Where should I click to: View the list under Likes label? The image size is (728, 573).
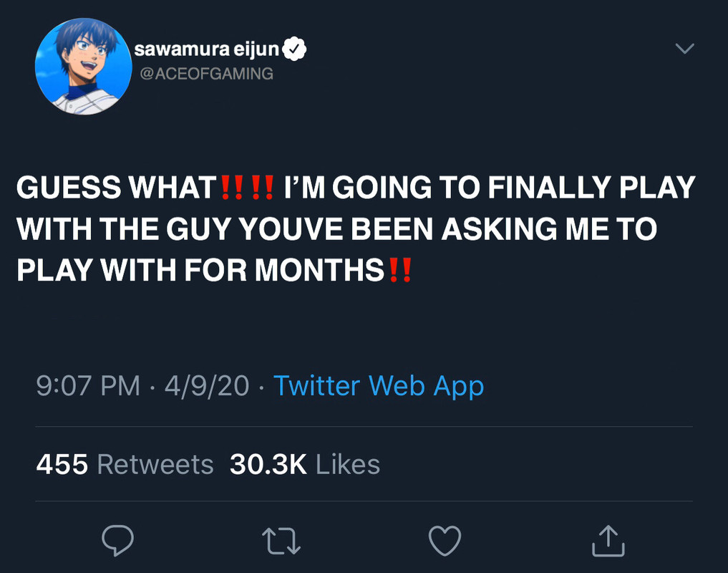coord(348,465)
